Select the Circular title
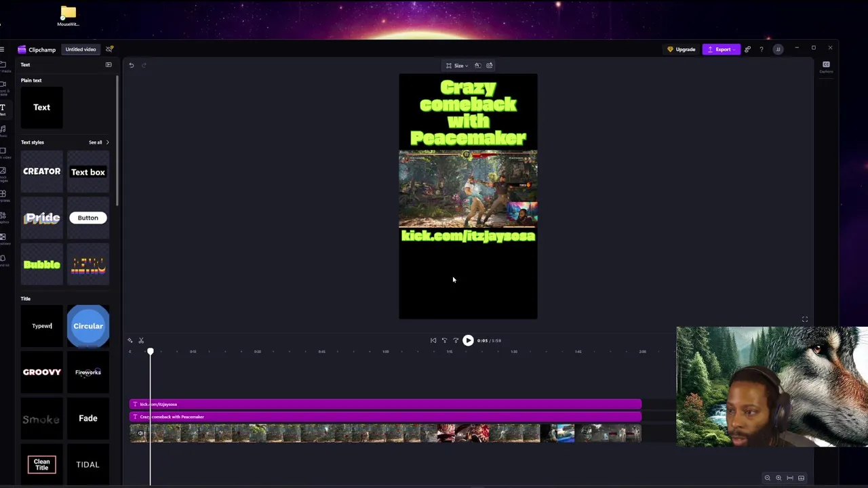The height and width of the screenshot is (488, 868). pyautogui.click(x=88, y=326)
